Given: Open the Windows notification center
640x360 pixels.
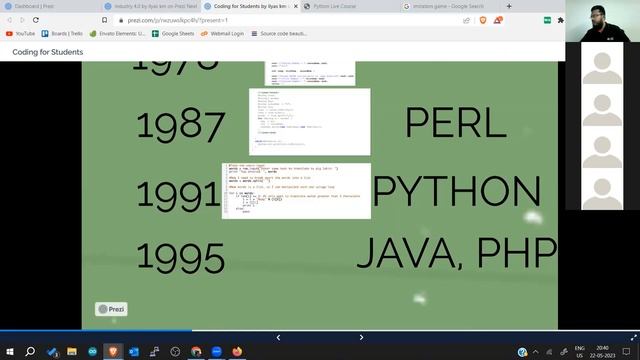Looking at the screenshot, I should click(x=627, y=352).
